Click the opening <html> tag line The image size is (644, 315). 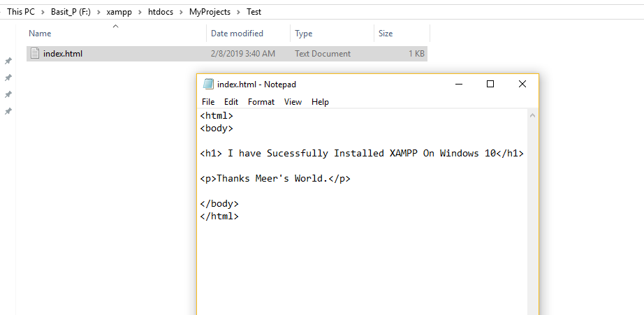[217, 116]
